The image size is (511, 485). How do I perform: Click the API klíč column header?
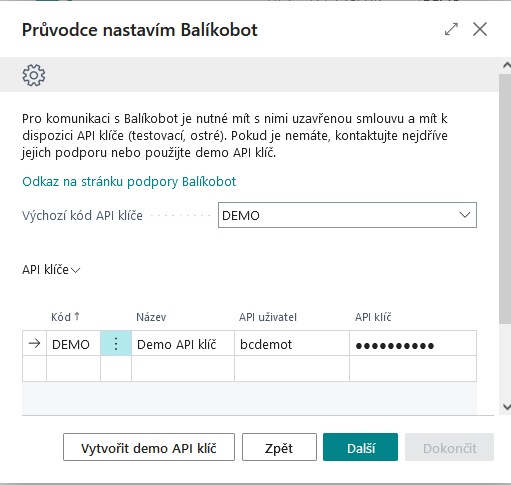coord(373,317)
